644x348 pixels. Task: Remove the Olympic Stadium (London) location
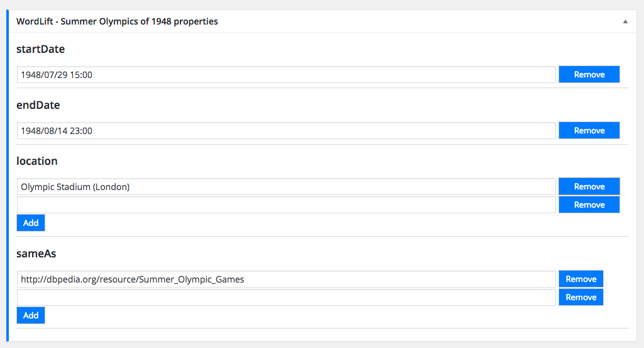click(589, 187)
